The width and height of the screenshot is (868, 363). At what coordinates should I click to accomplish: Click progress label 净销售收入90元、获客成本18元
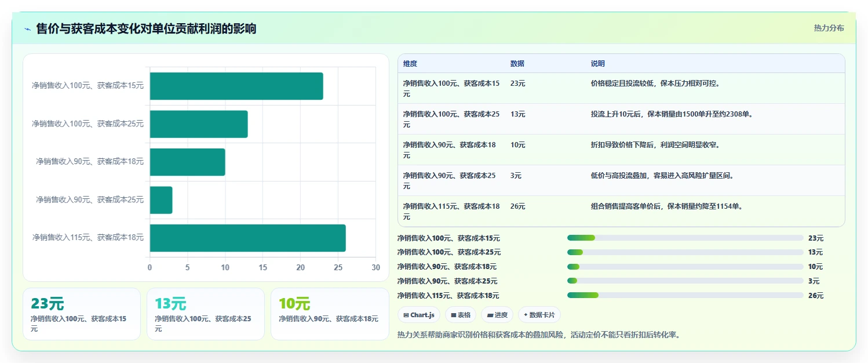pos(447,267)
